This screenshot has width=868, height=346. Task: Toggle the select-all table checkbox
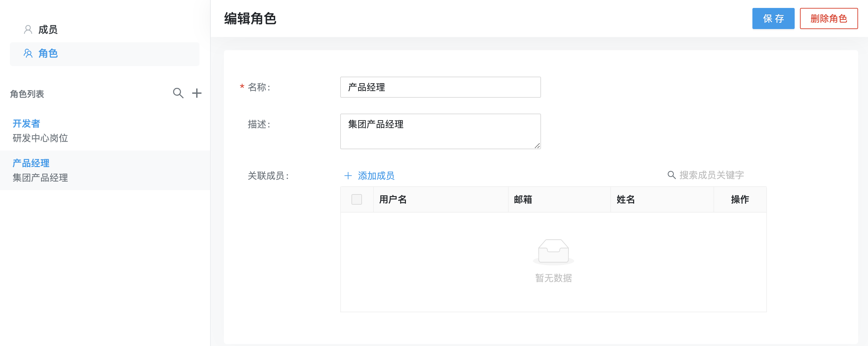pos(356,199)
